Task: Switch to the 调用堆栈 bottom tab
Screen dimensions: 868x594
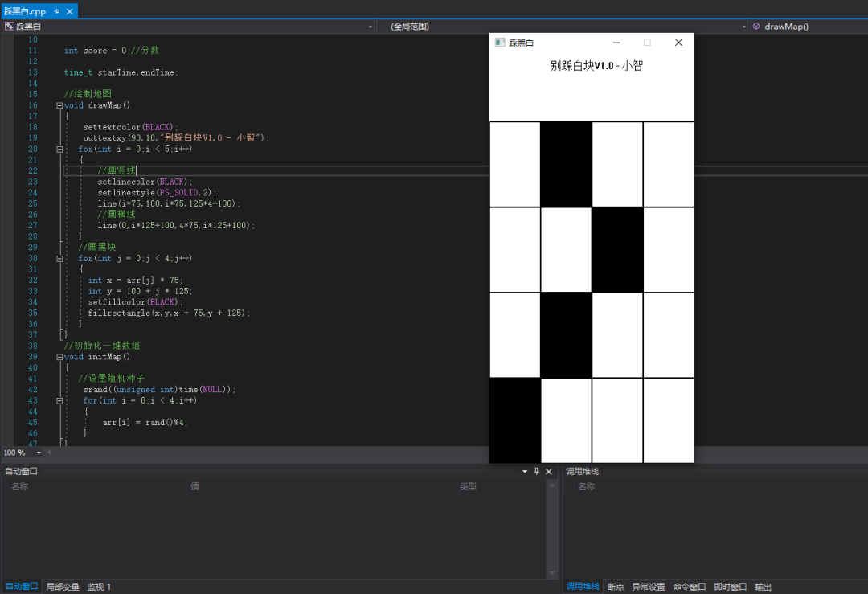Action: (583, 587)
